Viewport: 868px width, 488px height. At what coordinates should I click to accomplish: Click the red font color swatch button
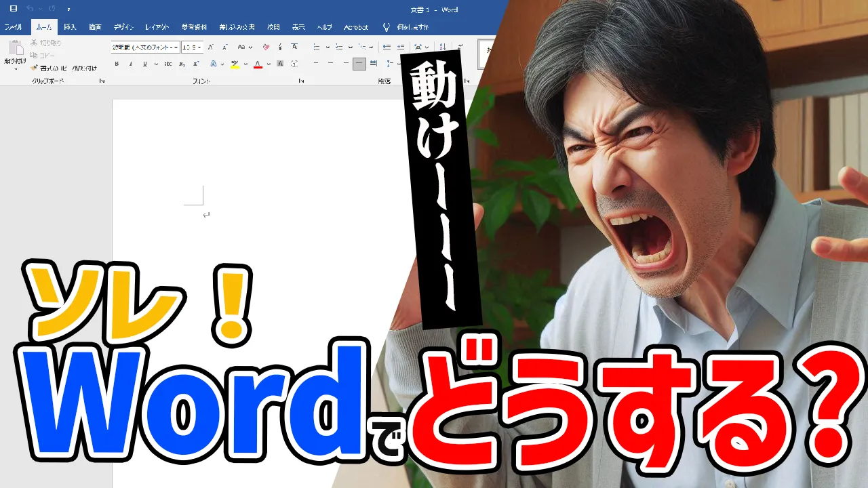(258, 64)
